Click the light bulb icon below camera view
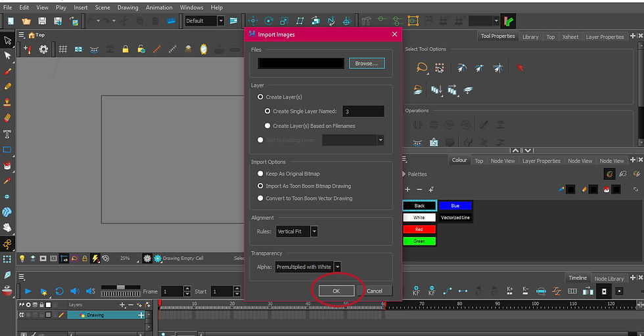 (x=22, y=259)
